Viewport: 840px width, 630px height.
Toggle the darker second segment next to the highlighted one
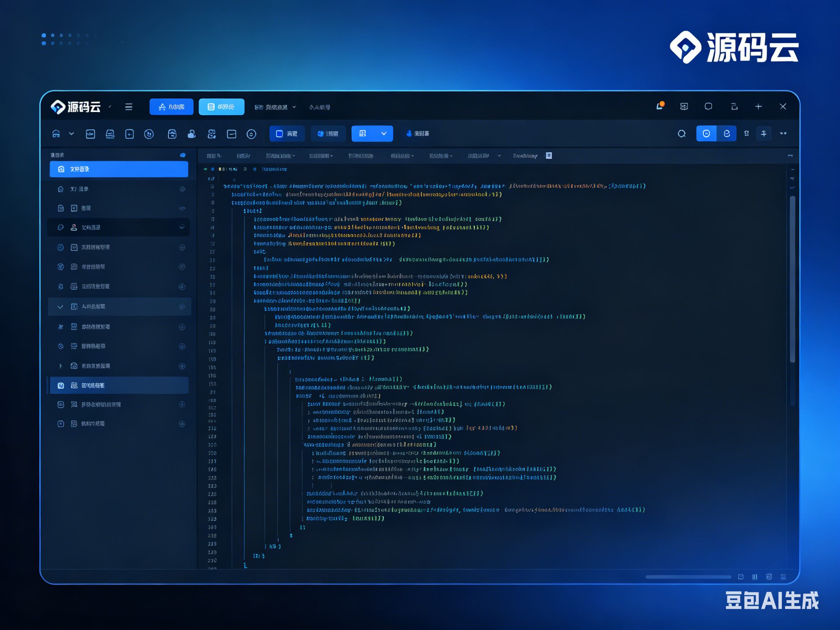click(x=726, y=134)
